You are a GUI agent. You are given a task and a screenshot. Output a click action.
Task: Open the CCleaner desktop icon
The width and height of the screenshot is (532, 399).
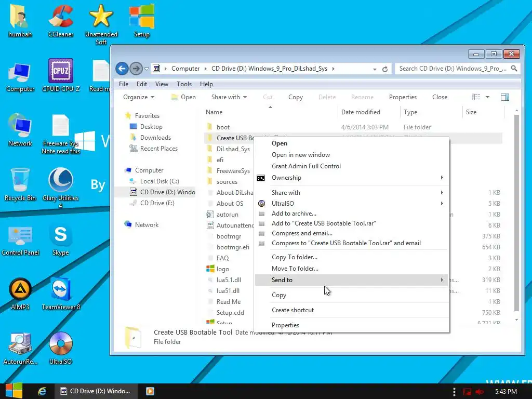tap(61, 21)
